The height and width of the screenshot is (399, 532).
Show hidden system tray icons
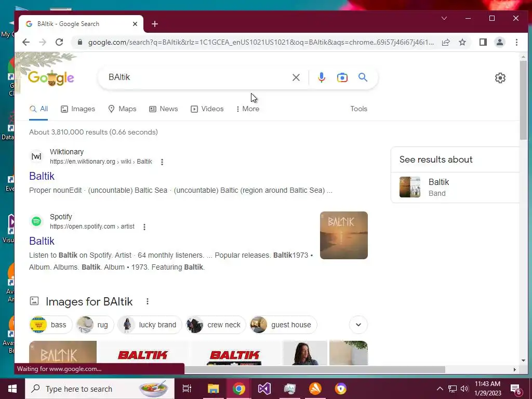coord(440,389)
